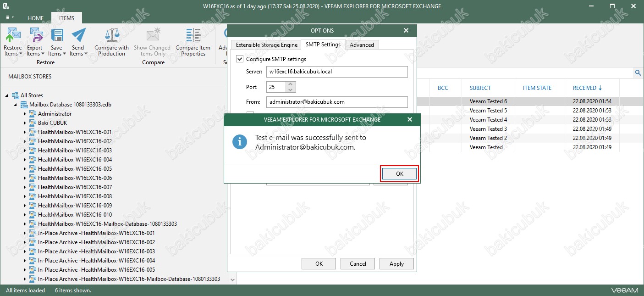
Task: Expand In-Place Archive -HealthMailbox-W16EXC16-001
Action: [25, 233]
